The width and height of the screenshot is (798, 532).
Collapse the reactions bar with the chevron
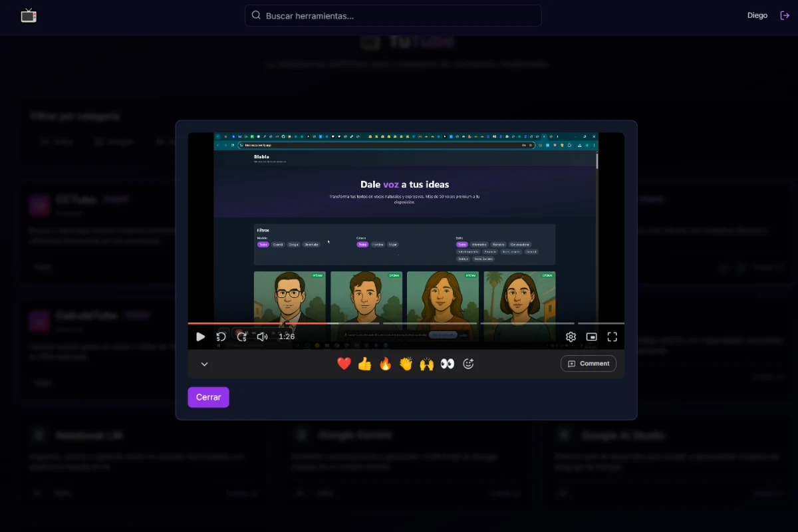click(204, 364)
